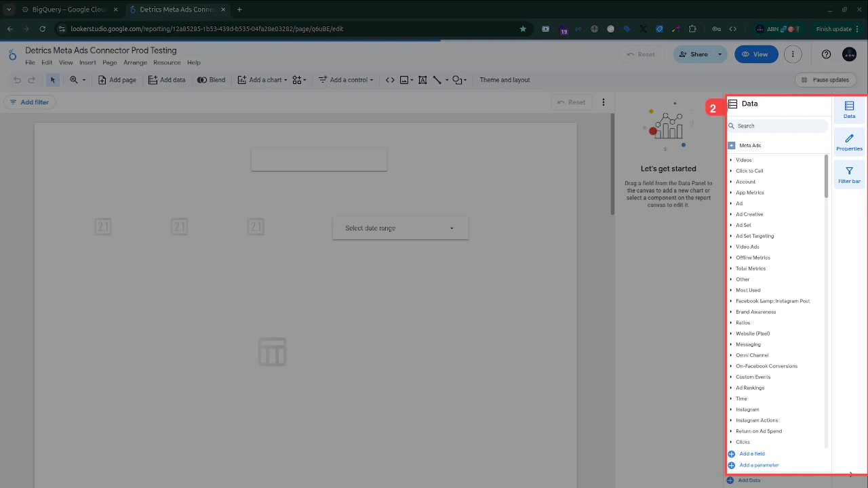Viewport: 868px width, 488px height.
Task: Open the text box tool
Action: point(422,79)
